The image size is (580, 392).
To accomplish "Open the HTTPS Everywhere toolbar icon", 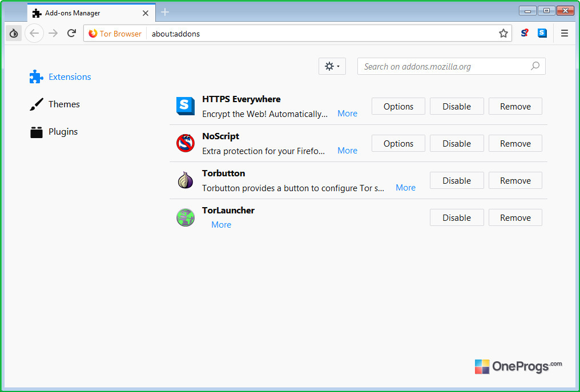I will pos(542,33).
